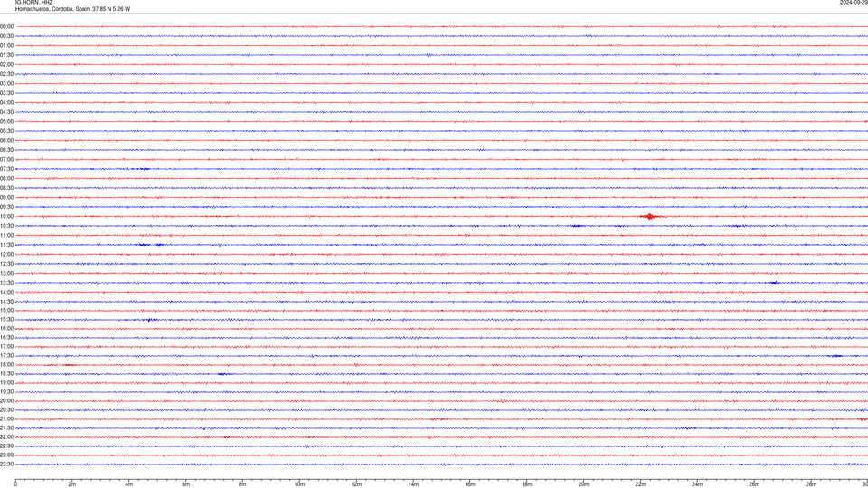Select the 17:00 time label
868x488 pixels.
click(6, 347)
